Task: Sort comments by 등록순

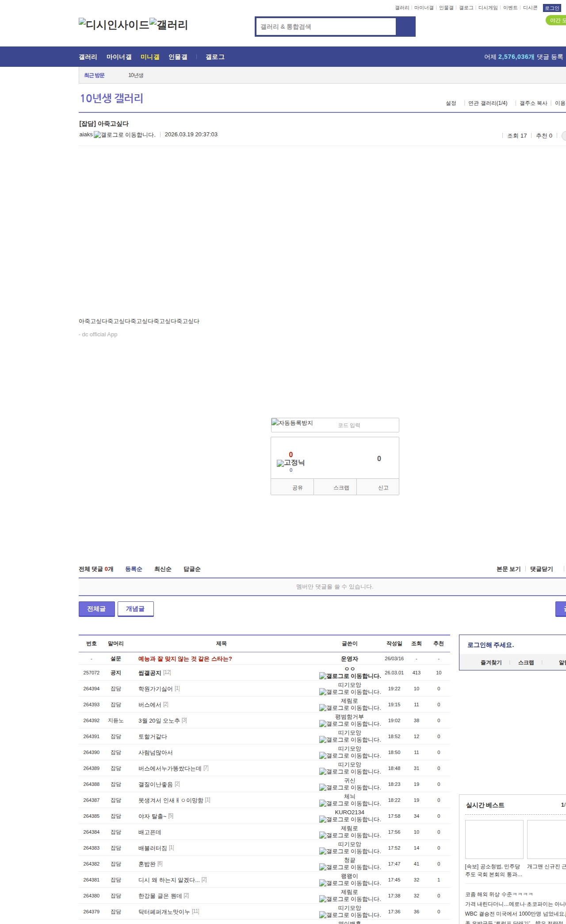Action: click(x=134, y=569)
